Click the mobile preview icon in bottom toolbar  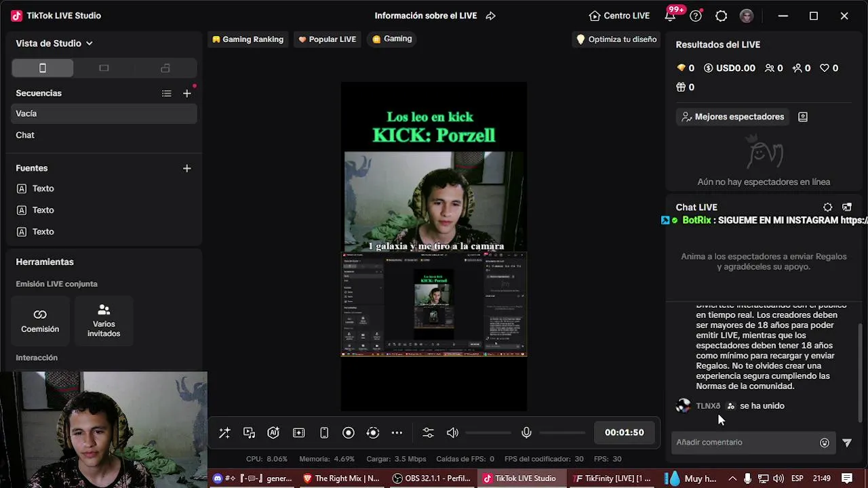[324, 432]
